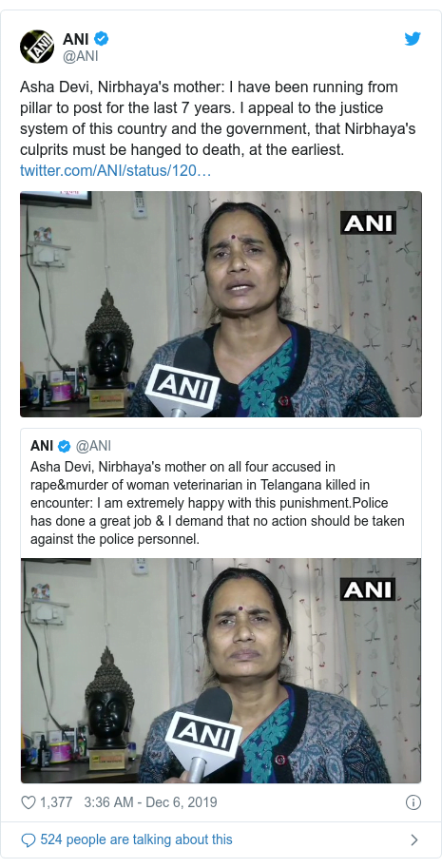This screenshot has height=868, width=442.
Task: Click the @ANI handle in the quoted tweet
Action: tap(93, 446)
